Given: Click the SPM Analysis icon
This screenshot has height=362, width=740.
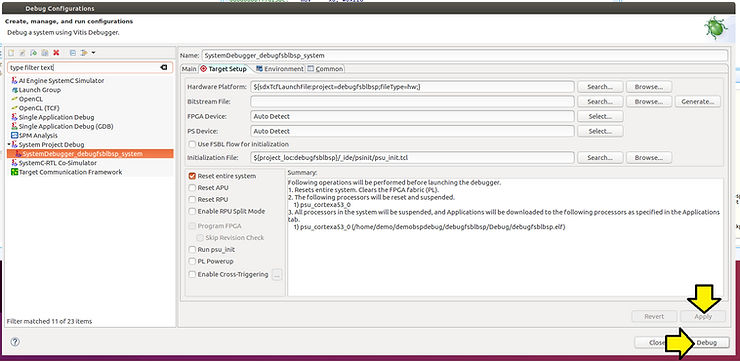Looking at the screenshot, I should [15, 135].
